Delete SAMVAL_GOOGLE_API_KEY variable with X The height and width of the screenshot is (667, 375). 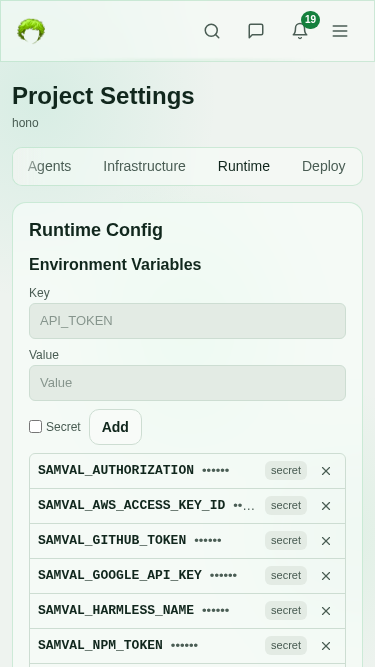click(x=326, y=576)
